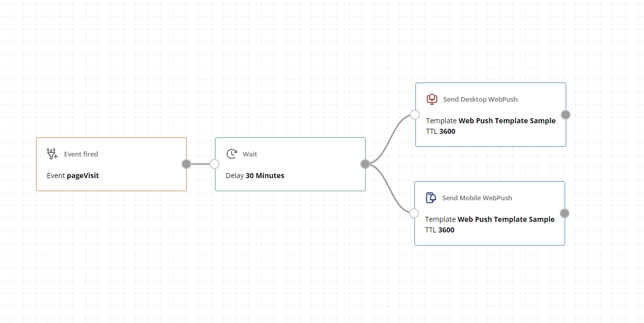Image resolution: width=644 pixels, height=323 pixels.
Task: Click the Send Desktop WebPush output port
Action: (x=566, y=115)
